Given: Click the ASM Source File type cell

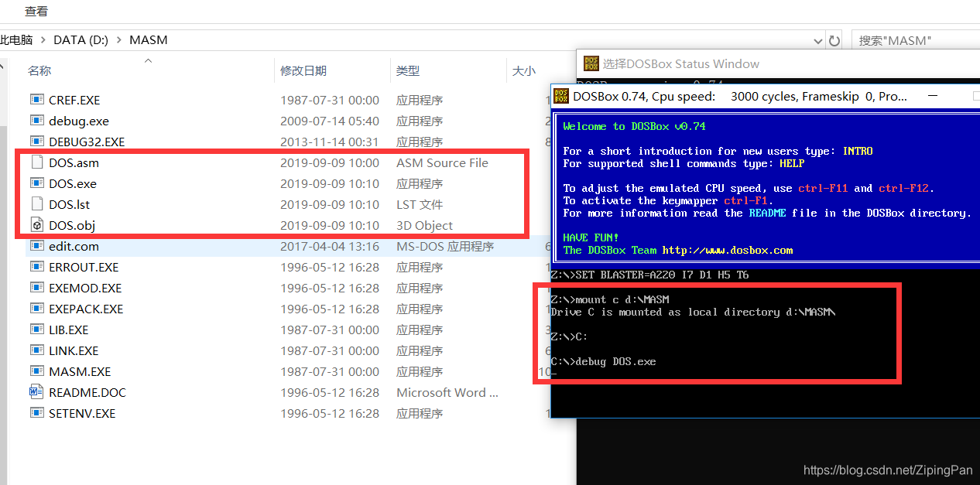Looking at the screenshot, I should [443, 162].
